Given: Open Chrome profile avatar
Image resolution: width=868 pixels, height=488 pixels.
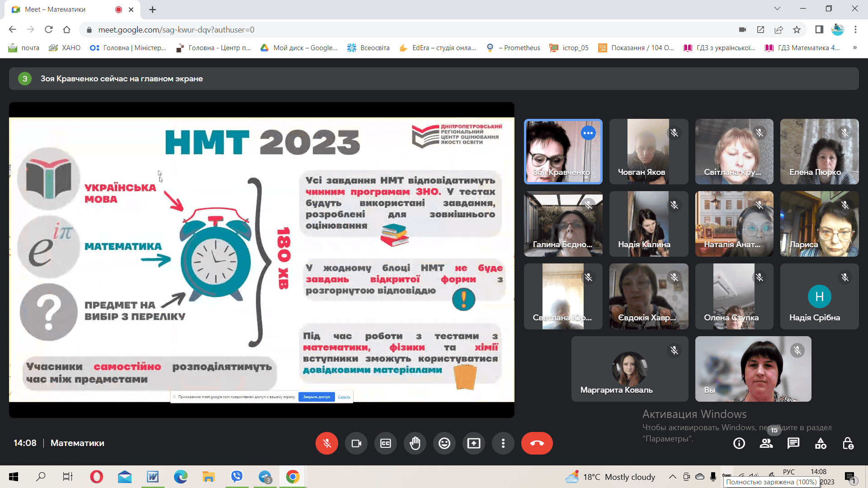Looking at the screenshot, I should tap(838, 30).
